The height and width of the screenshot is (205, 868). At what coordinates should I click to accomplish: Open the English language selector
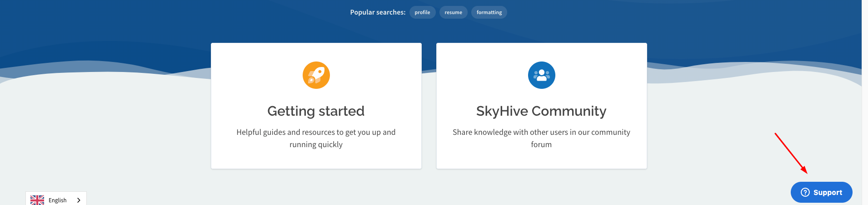point(56,200)
